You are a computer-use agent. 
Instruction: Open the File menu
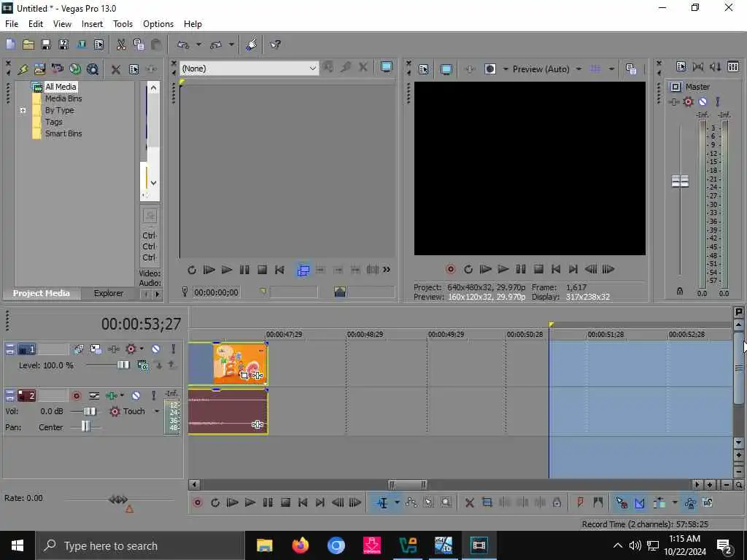click(x=12, y=24)
